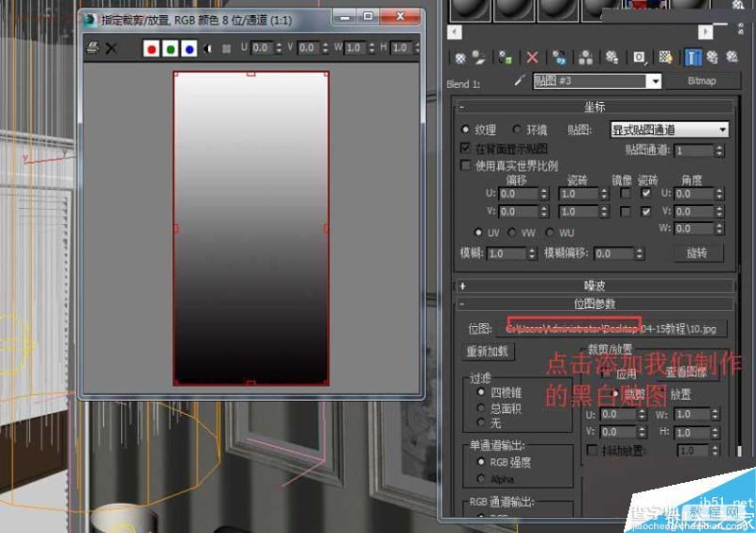Image resolution: width=756 pixels, height=533 pixels.
Task: Click the second material sample sphere
Action: click(x=514, y=9)
